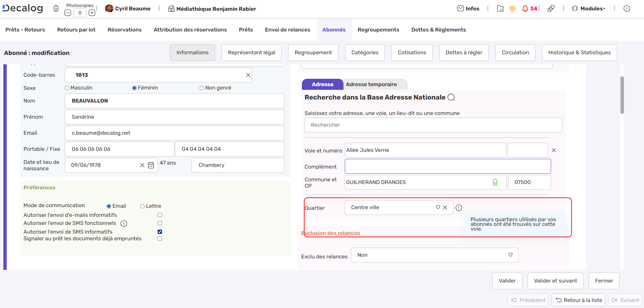Enable Autoriser l'envoi d'e-mails informatifs checkbox
Viewport: 644px width, 308px height.
tap(160, 215)
